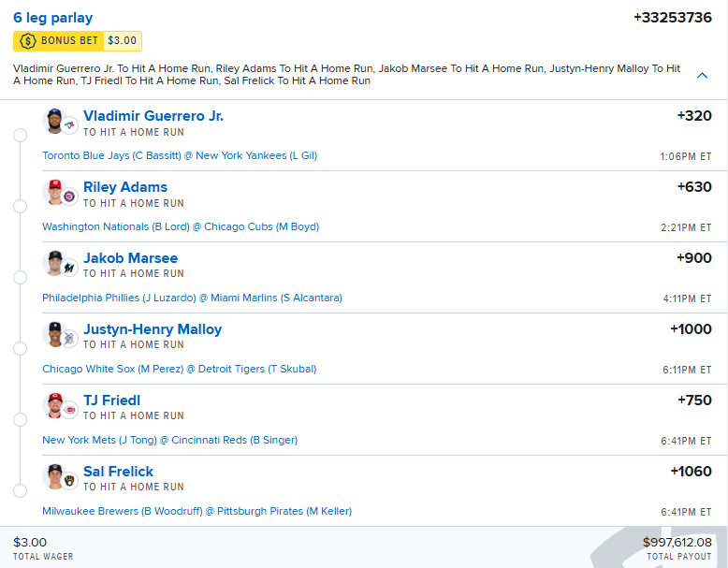Click the Washington Nationals team logo
The height and width of the screenshot is (568, 728).
[69, 197]
